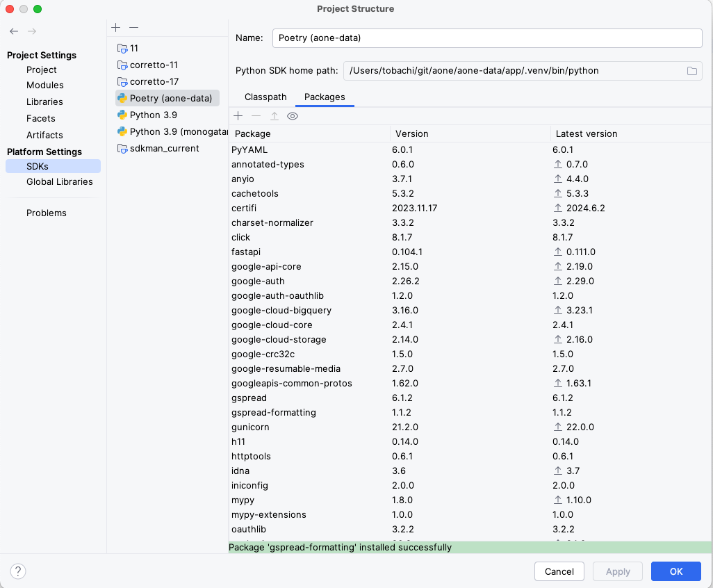The height and width of the screenshot is (588, 713).
Task: Click the back navigation arrow
Action: click(14, 31)
